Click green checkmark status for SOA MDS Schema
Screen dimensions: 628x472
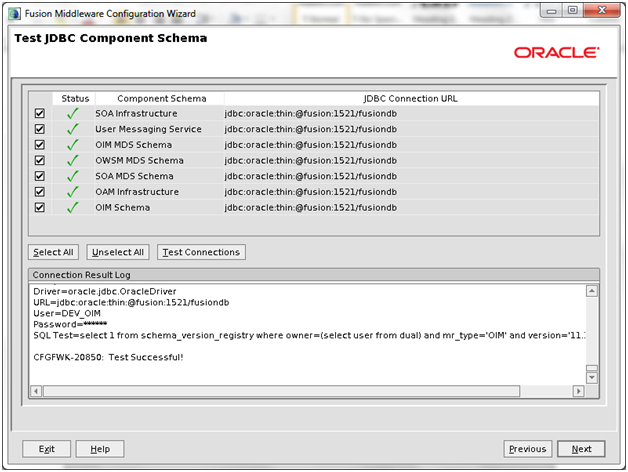pos(72,176)
